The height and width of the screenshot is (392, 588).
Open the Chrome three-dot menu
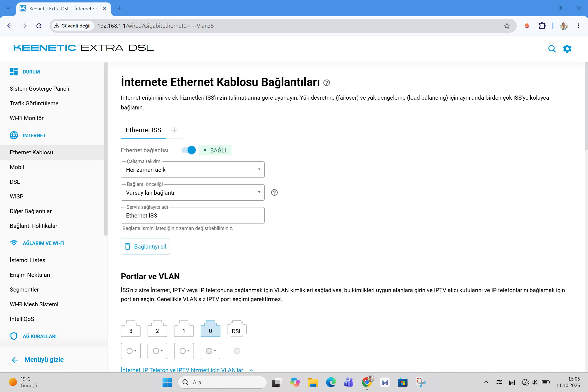[x=579, y=26]
